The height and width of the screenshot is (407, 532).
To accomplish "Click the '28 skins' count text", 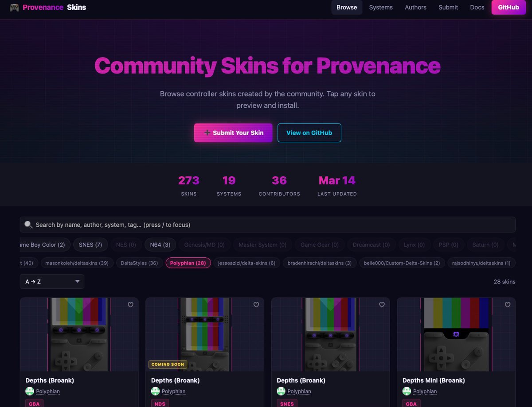I will point(505,282).
